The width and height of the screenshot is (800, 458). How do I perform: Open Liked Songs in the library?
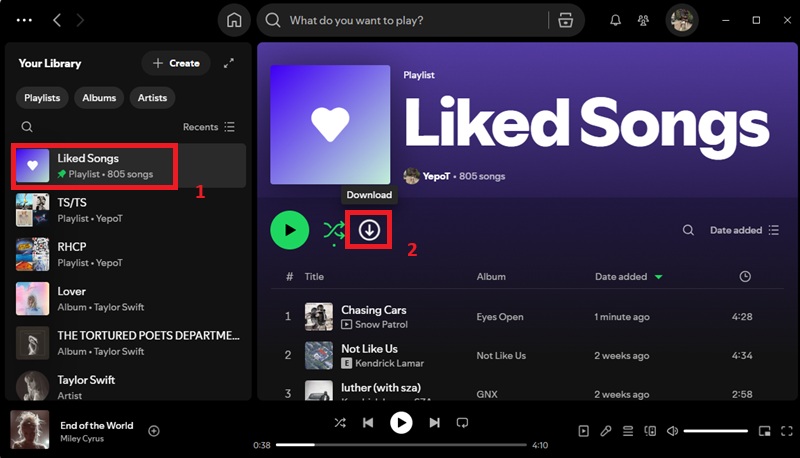tap(128, 166)
